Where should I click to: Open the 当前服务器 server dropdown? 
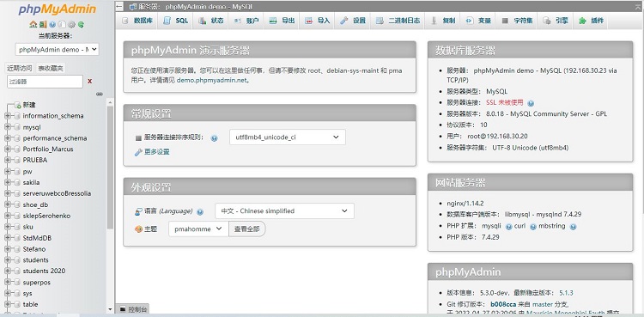point(57,50)
